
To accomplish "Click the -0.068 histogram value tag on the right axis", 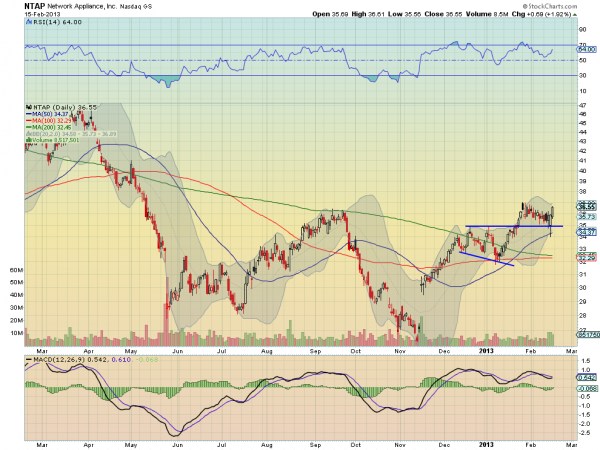I will (x=587, y=388).
